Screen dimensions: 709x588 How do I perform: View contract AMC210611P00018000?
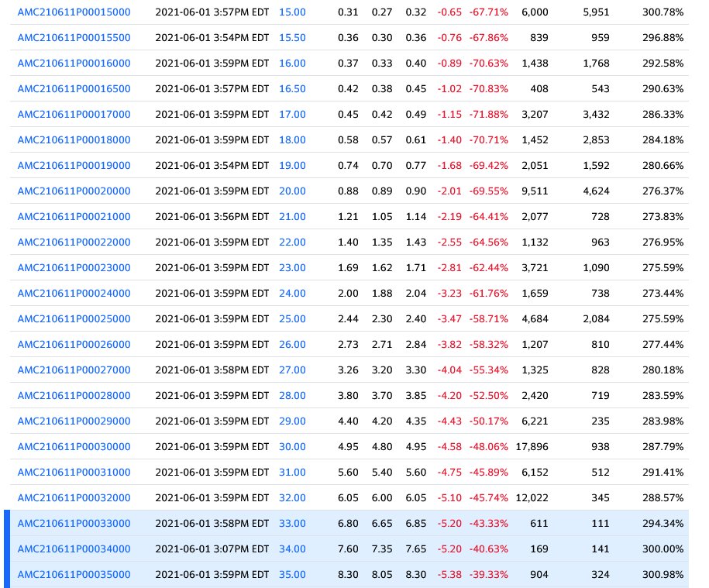74,139
